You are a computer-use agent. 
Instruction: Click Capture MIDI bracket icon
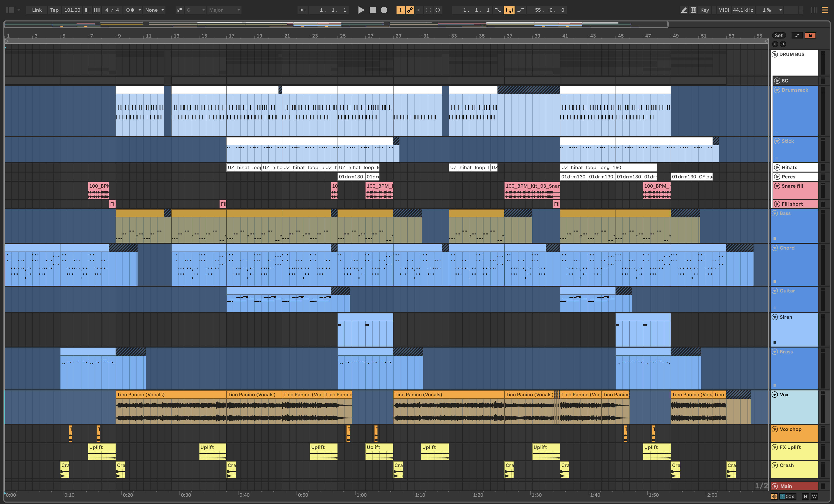pyautogui.click(x=428, y=10)
